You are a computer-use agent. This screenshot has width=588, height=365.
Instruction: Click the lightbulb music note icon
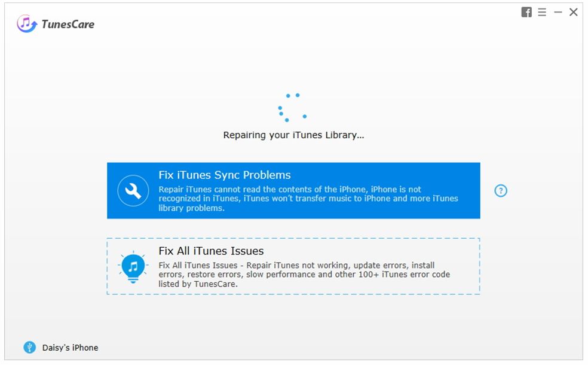pyautogui.click(x=133, y=267)
